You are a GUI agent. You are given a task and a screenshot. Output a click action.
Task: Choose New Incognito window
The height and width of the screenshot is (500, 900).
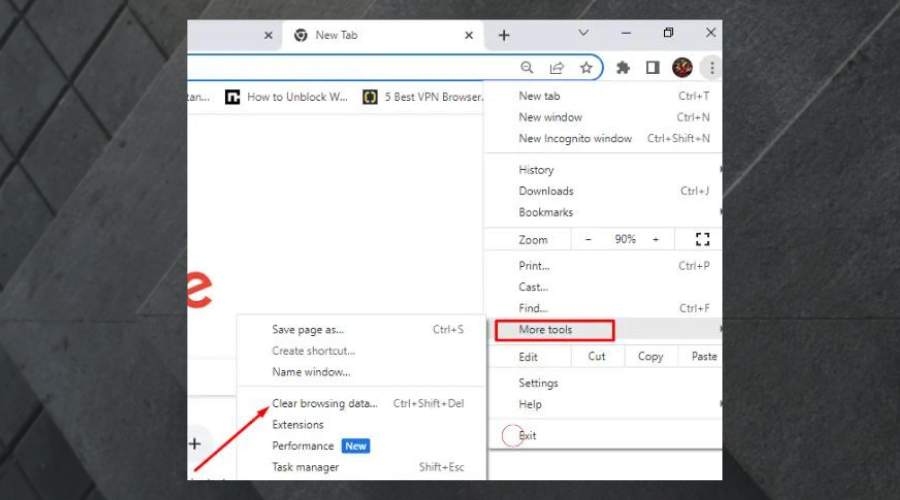(x=603, y=138)
